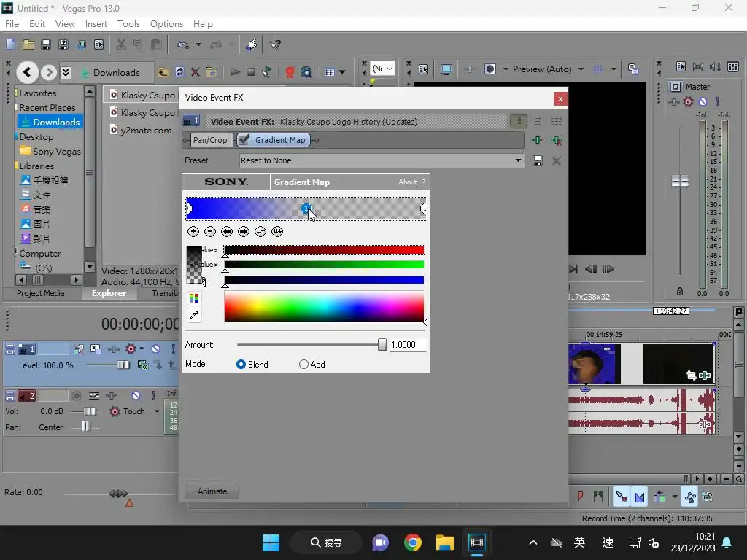Arm audio track 2 for record
Screen dimensions: 747x560
pyautogui.click(x=76, y=396)
